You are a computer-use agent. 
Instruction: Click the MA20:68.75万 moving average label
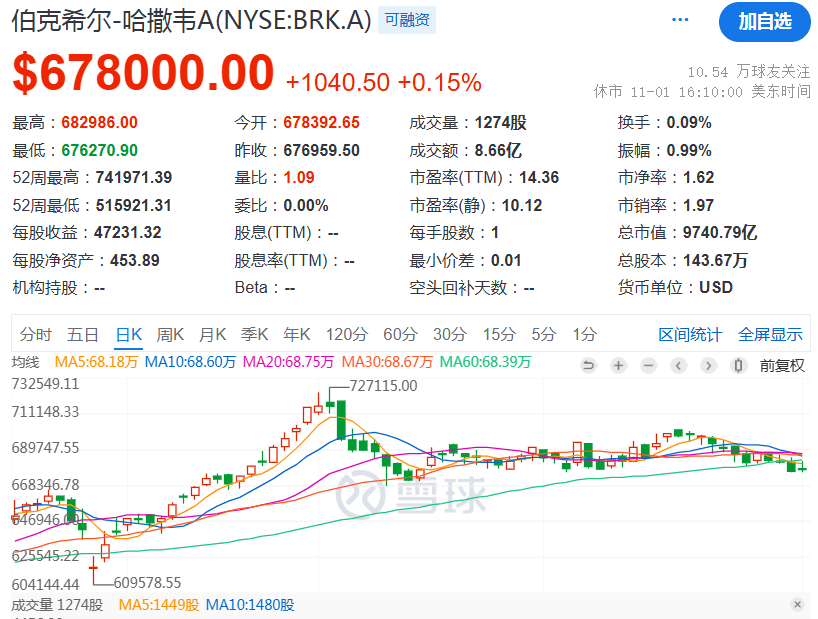288,362
